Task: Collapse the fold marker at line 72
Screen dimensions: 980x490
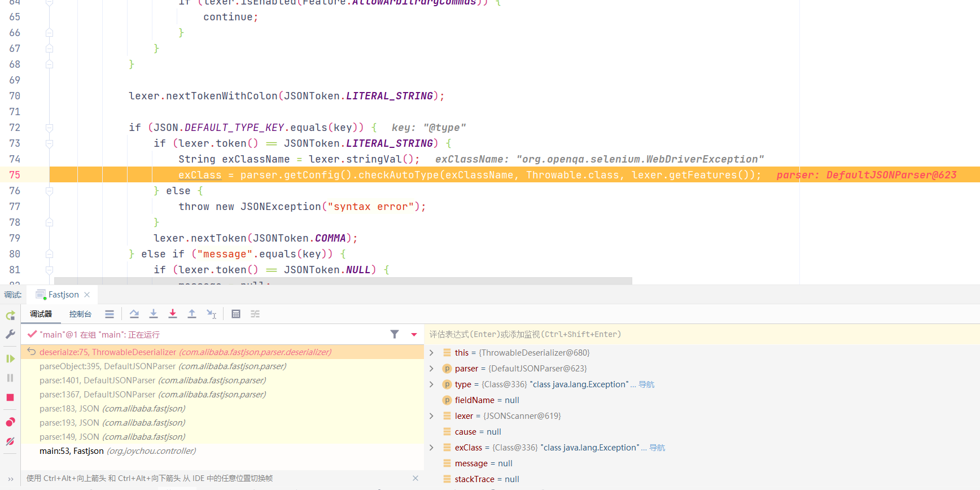Action: (49, 128)
